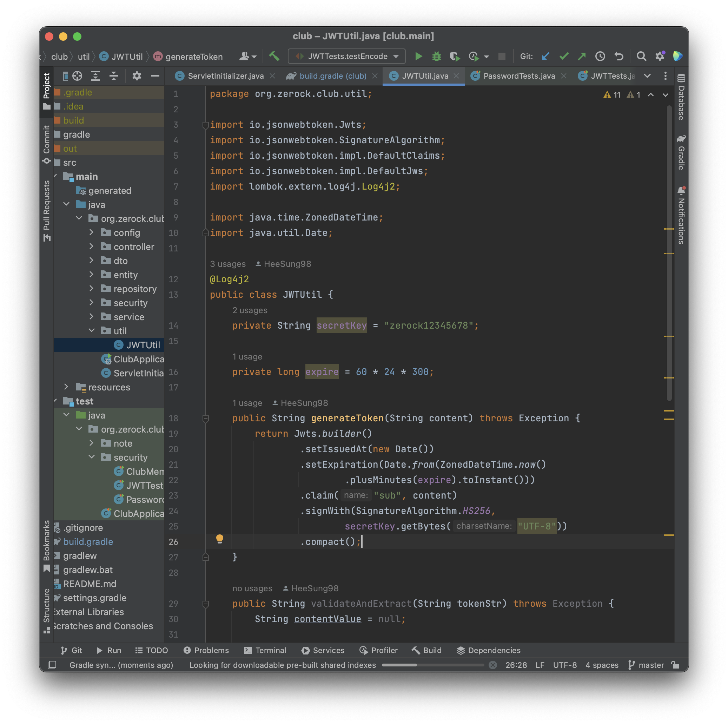The image size is (728, 724).
Task: Open JWTTests.testEncode run configuration dropdown
Action: coord(347,57)
